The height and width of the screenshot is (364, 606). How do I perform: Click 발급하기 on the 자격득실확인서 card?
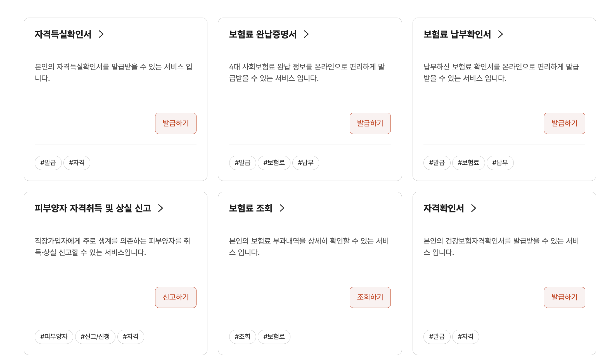[176, 123]
